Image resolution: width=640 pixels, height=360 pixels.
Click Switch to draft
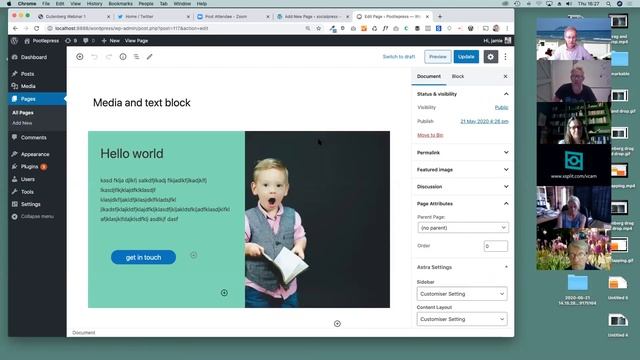(399, 57)
